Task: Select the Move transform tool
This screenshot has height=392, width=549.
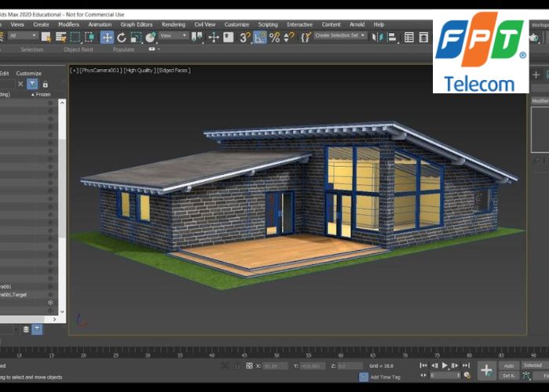Action: click(x=107, y=37)
